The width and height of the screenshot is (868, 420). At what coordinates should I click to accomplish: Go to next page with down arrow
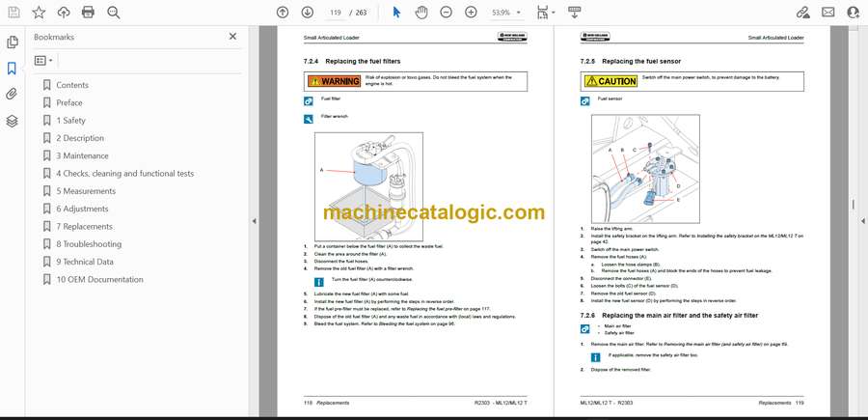pos(308,13)
